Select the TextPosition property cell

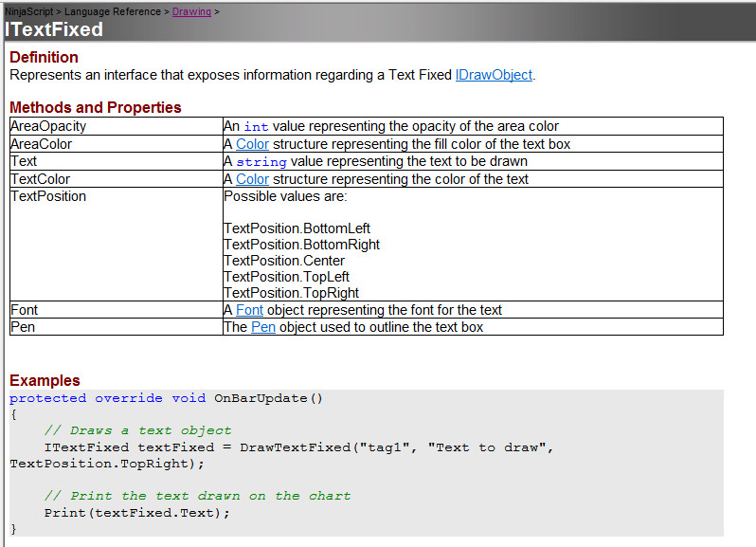(117, 244)
